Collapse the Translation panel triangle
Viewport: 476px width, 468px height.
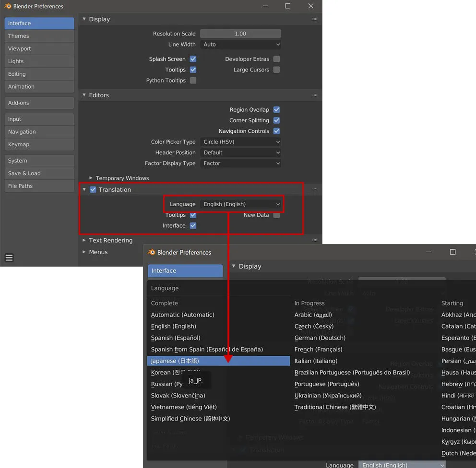click(84, 189)
